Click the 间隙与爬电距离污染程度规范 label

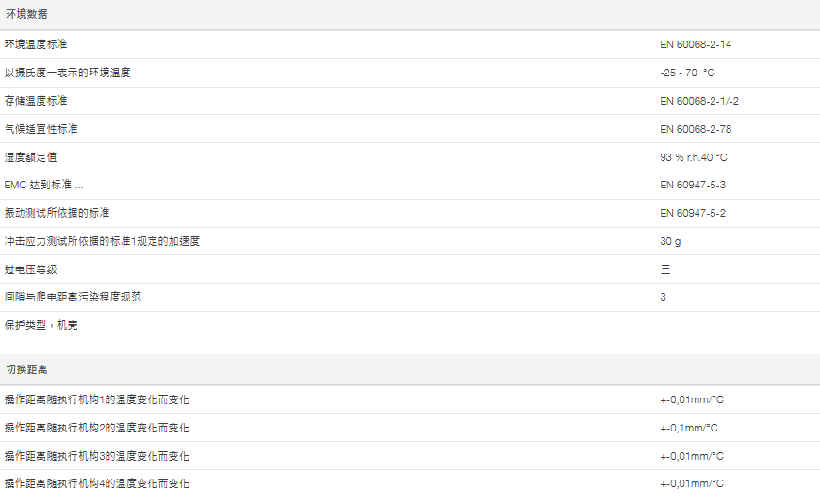coord(73,297)
